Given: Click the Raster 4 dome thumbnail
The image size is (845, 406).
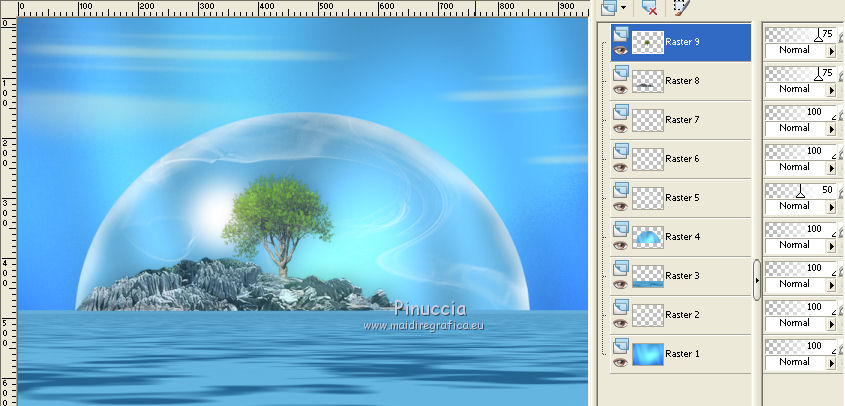Looking at the screenshot, I should pyautogui.click(x=647, y=237).
